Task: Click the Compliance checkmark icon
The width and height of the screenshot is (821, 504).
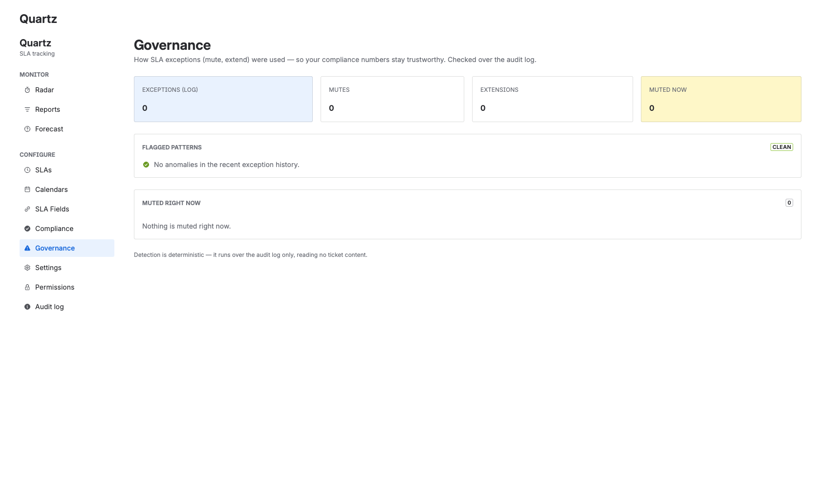Action: [x=27, y=229]
